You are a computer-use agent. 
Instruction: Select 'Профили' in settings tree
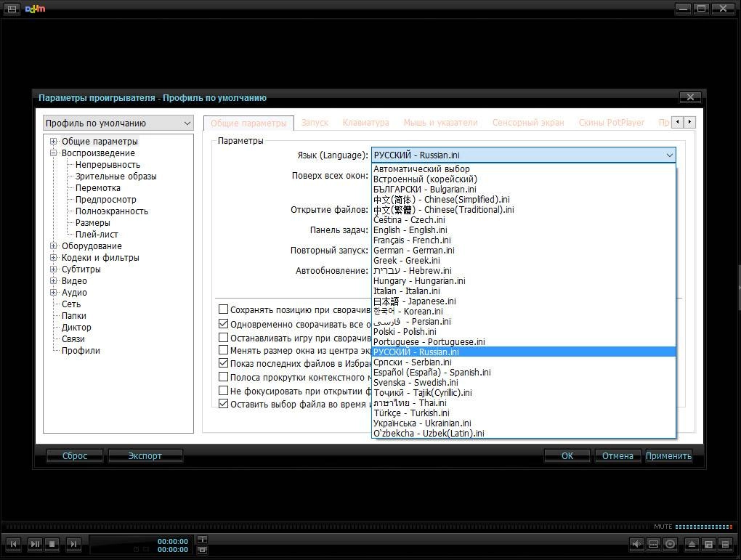click(81, 351)
